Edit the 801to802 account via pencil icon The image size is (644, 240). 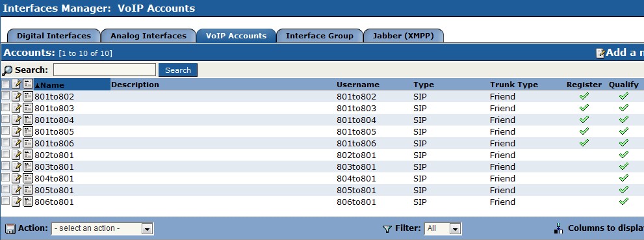[x=16, y=96]
